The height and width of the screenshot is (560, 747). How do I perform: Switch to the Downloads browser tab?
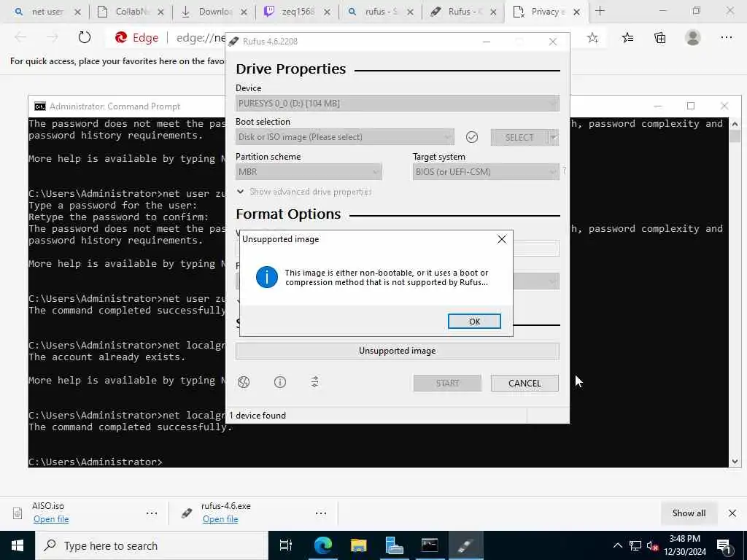214,12
